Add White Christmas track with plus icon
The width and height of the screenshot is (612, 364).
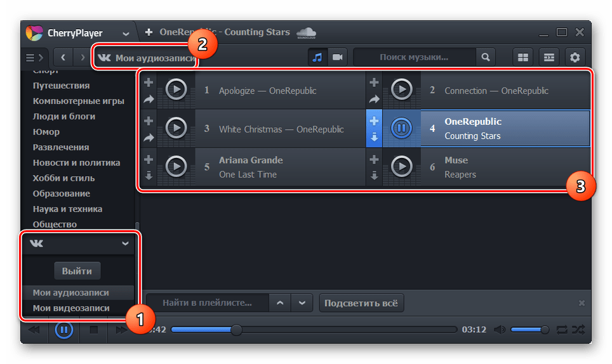149,121
